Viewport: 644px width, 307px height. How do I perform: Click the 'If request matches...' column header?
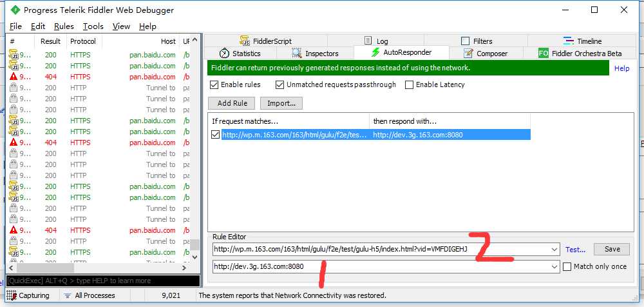pos(289,121)
